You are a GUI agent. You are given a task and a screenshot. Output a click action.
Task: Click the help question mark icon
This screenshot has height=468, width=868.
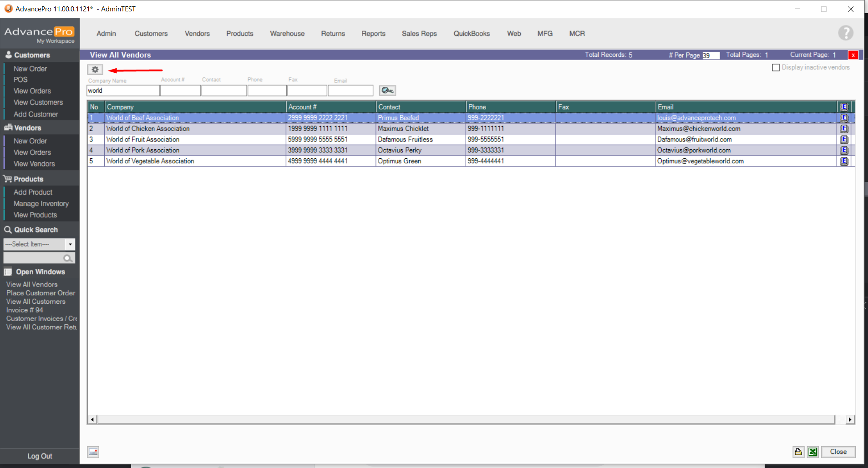845,33
